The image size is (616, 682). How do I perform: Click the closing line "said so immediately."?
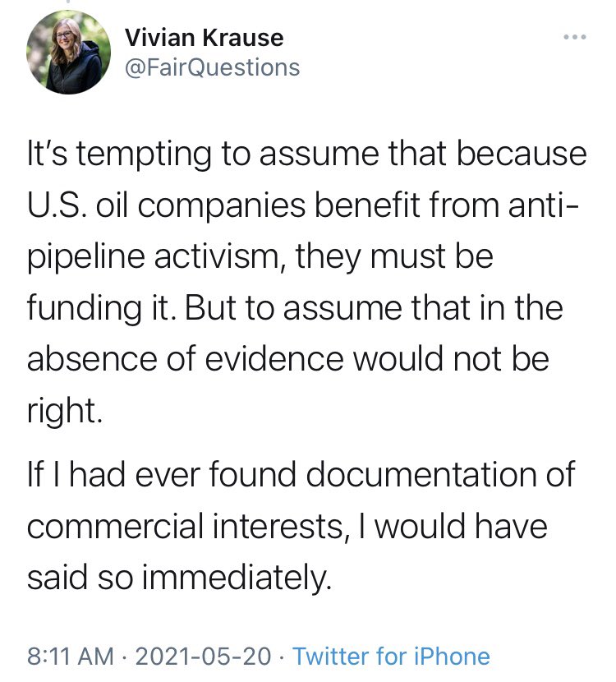180,577
